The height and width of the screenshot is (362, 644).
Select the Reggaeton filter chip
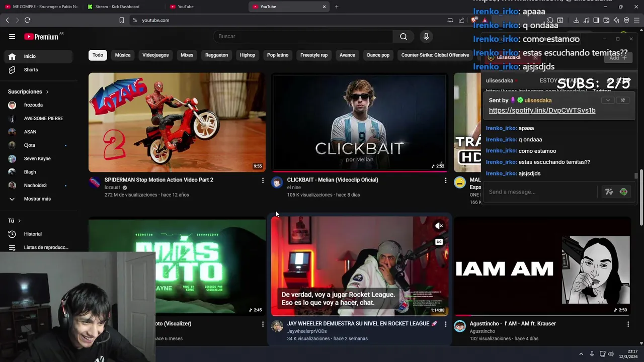tap(216, 55)
